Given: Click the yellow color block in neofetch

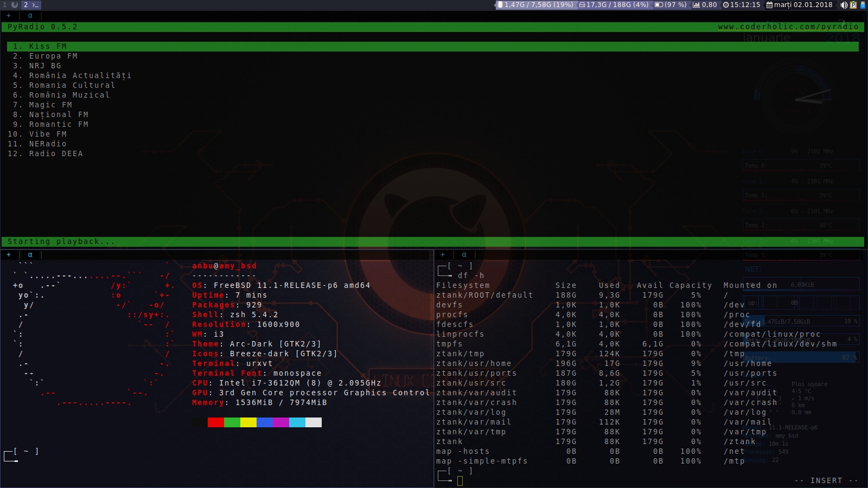Looking at the screenshot, I should click(248, 422).
